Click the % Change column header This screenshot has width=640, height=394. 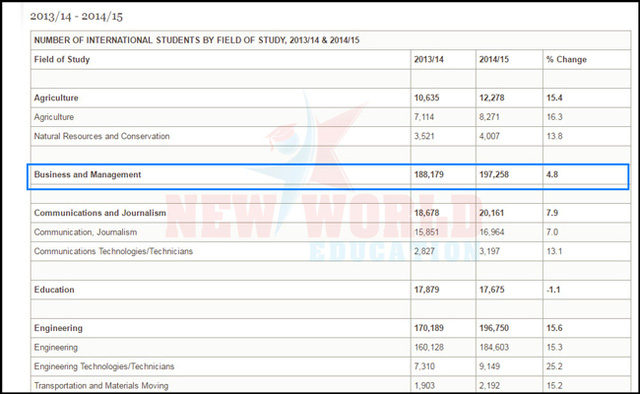click(567, 60)
